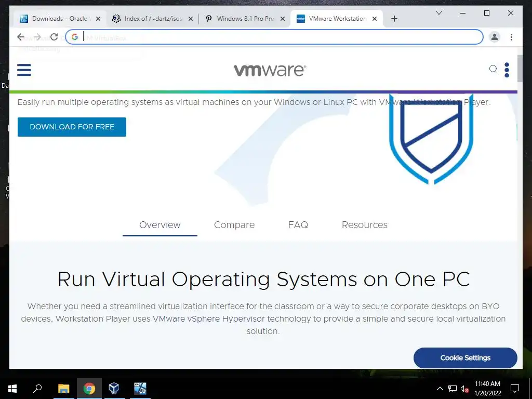532x399 pixels.
Task: Open the Chrome three-dot menu
Action: 511,37
